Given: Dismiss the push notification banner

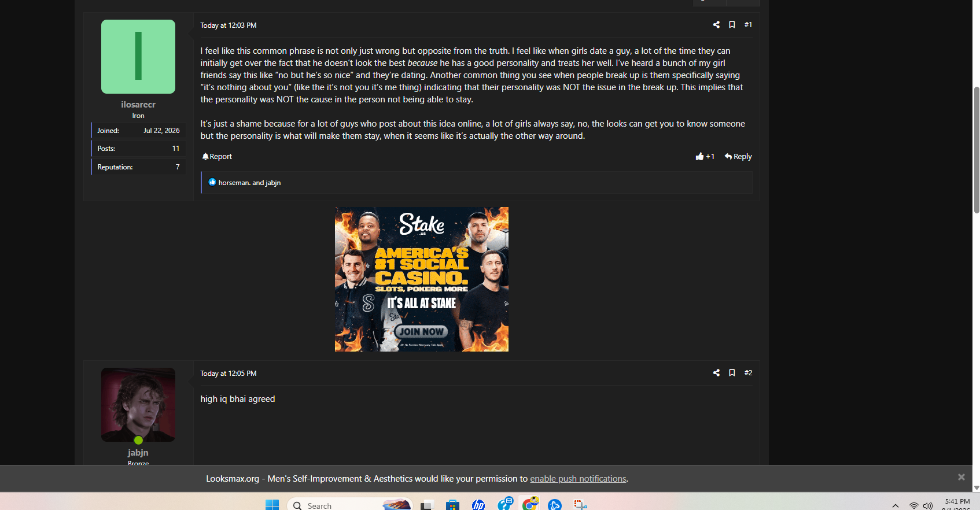Looking at the screenshot, I should point(961,477).
